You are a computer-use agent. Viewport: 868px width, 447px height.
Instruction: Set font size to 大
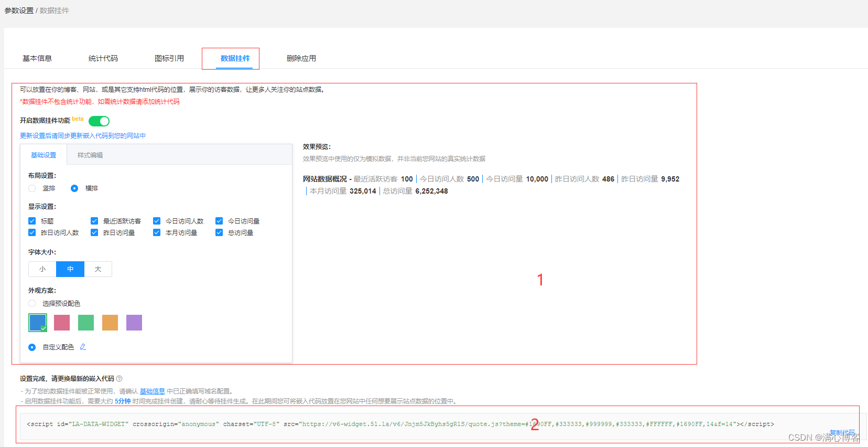coord(98,269)
